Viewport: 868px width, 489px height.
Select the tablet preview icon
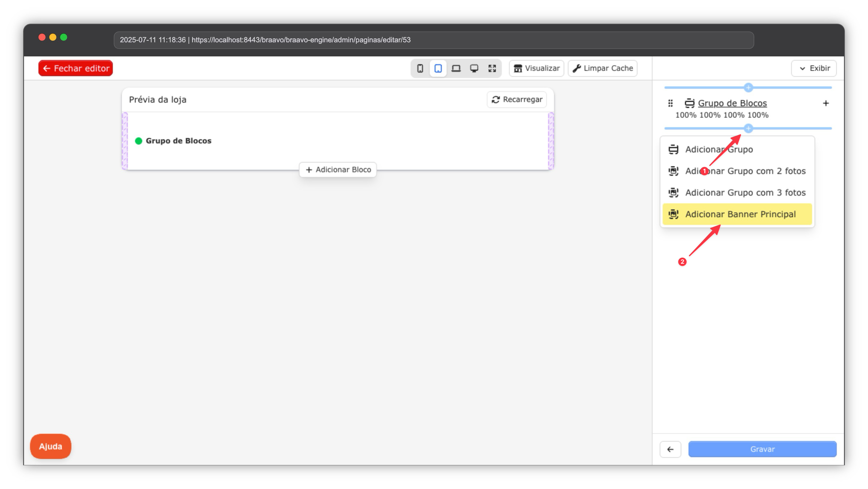pyautogui.click(x=438, y=68)
